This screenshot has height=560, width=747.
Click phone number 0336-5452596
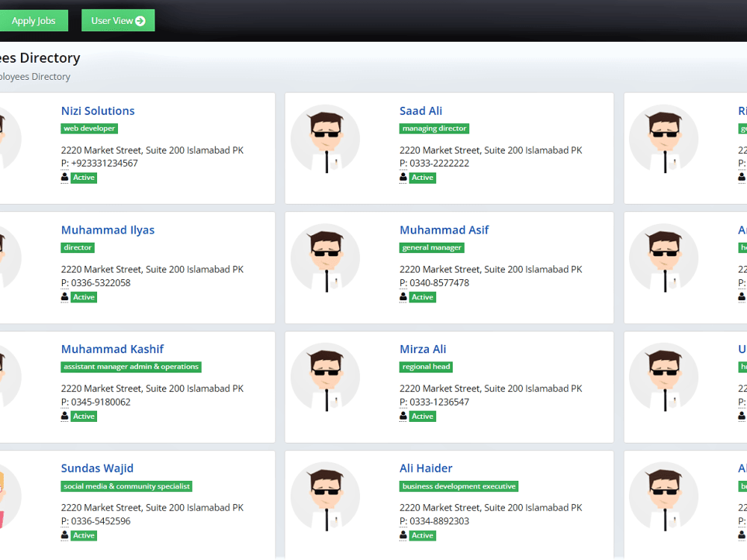(101, 521)
